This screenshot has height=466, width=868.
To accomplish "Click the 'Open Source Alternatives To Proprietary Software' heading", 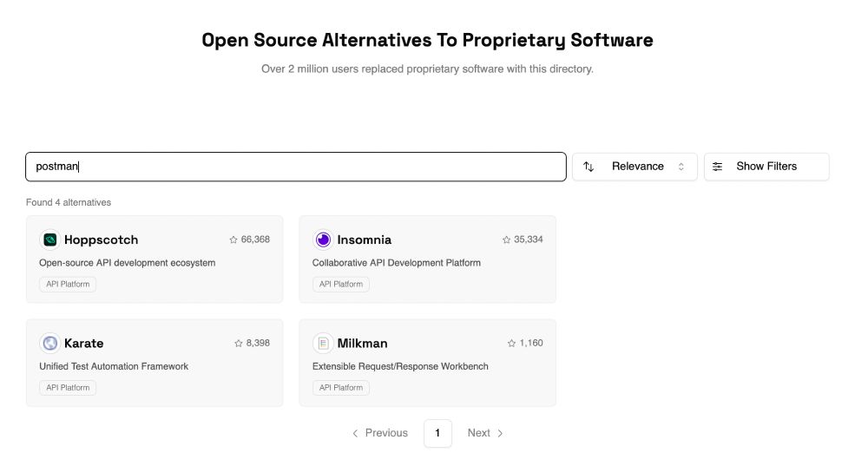I will click(427, 40).
